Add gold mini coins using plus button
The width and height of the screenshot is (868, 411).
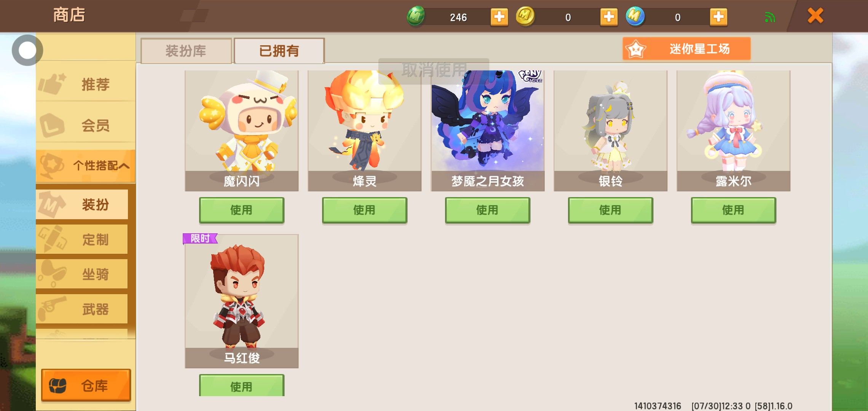(609, 17)
